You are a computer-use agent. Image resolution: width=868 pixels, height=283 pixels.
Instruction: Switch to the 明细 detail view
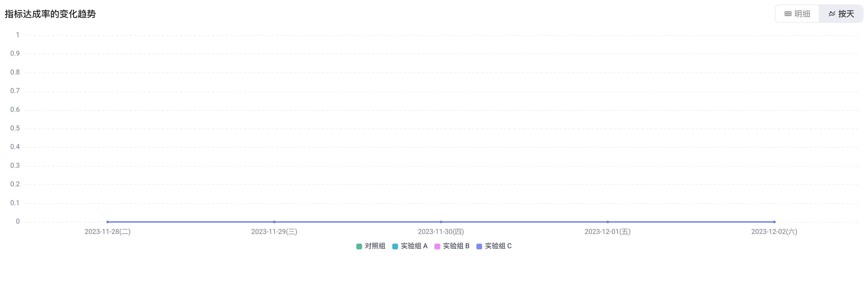(x=797, y=14)
